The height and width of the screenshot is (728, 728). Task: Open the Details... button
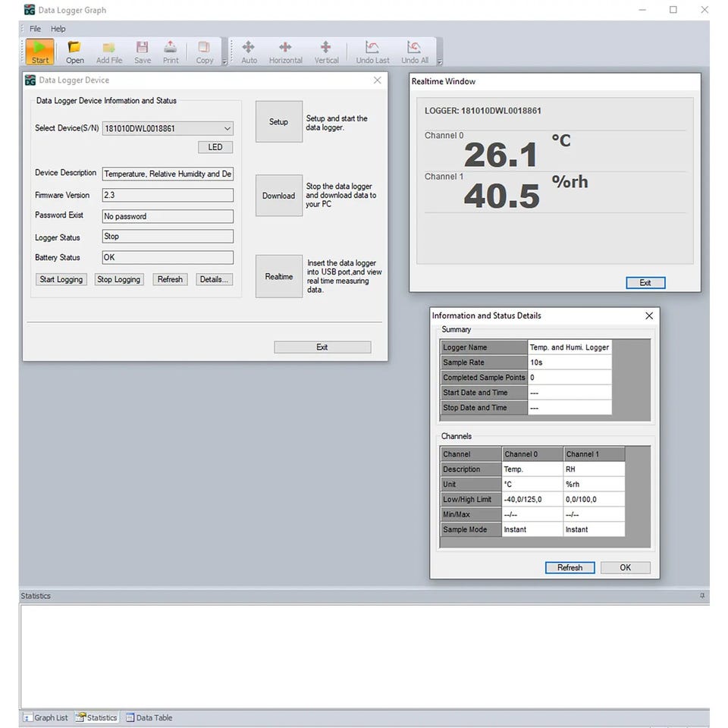pyautogui.click(x=214, y=280)
